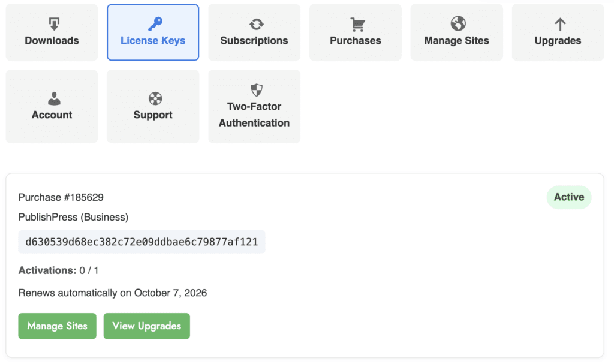Click the renewal date October 7, 2026 text
The height and width of the screenshot is (364, 614).
click(x=170, y=293)
